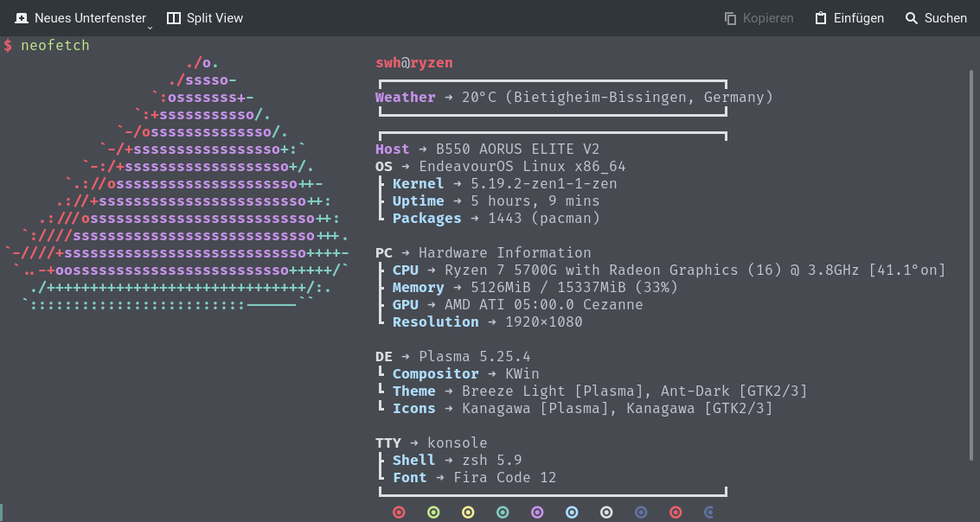
Task: Open the dropdown arrow beside Neues Unterfenster
Action: pyautogui.click(x=150, y=28)
